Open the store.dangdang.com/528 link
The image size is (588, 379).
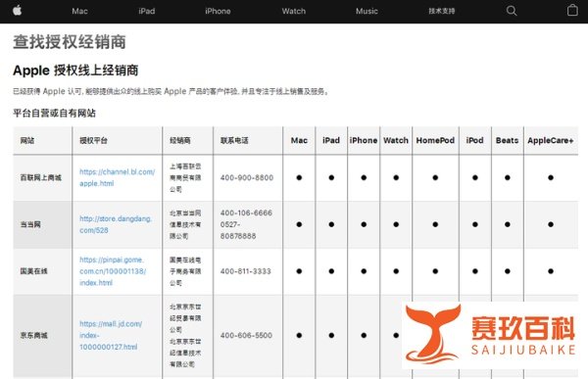click(116, 224)
